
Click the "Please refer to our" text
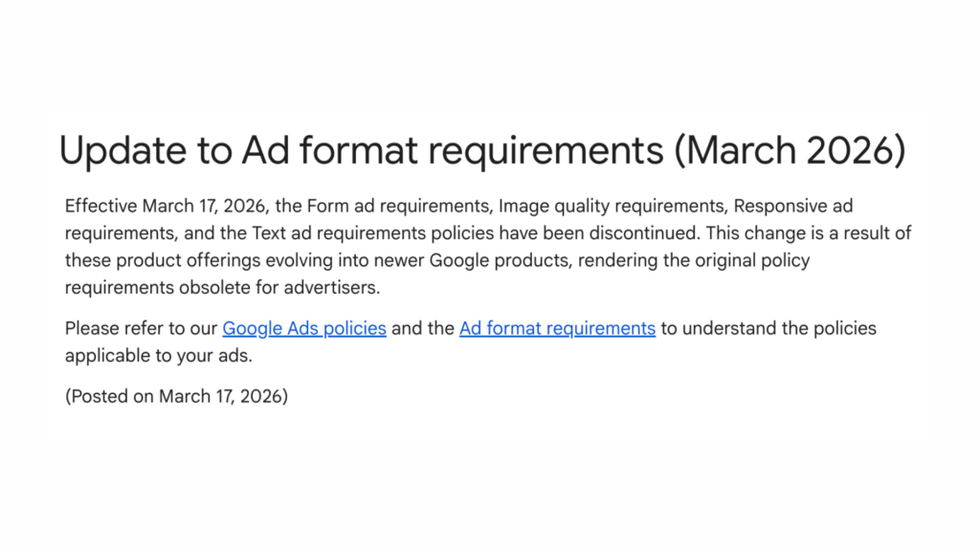click(141, 329)
